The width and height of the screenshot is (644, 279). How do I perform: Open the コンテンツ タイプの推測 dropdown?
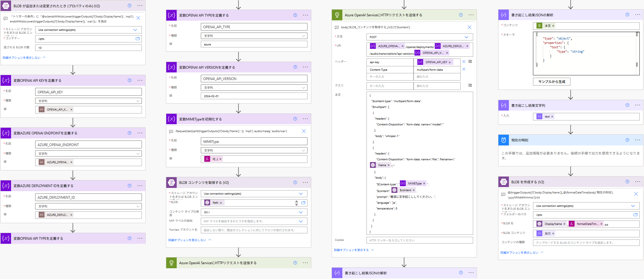301,212
